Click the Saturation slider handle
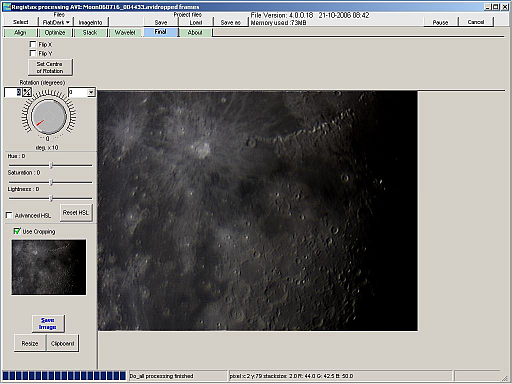The width and height of the screenshot is (512, 384). pyautogui.click(x=51, y=182)
